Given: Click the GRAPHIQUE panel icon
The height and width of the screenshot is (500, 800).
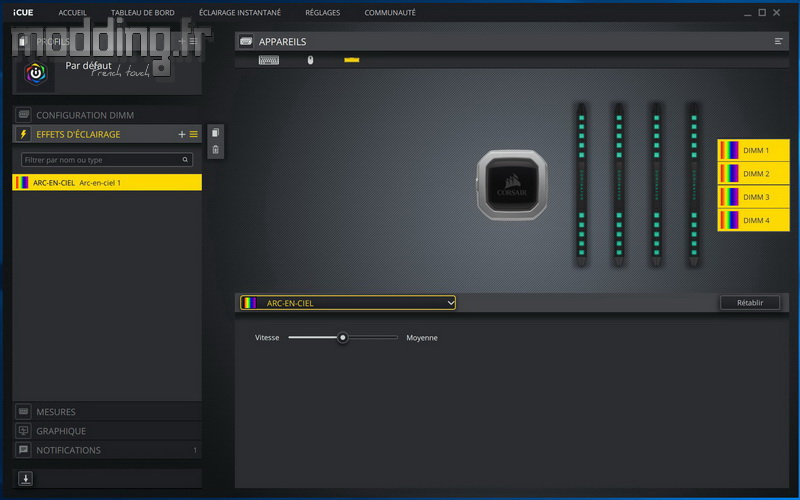Looking at the screenshot, I should pyautogui.click(x=23, y=431).
